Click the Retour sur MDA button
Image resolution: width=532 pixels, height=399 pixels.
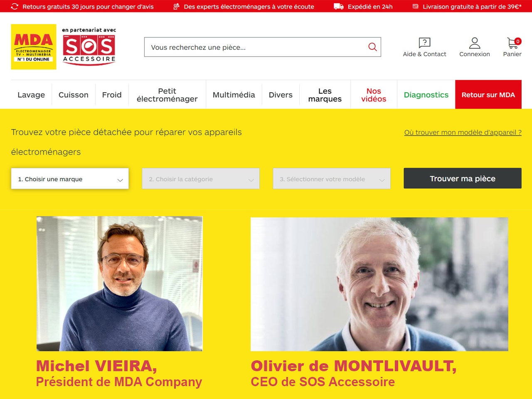click(488, 94)
